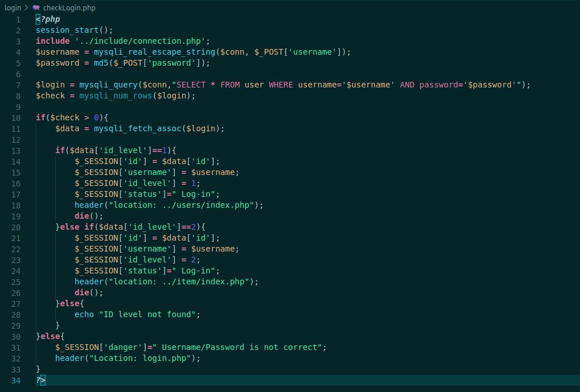
Task: Select line number 1 in gutter
Action: [x=18, y=20]
